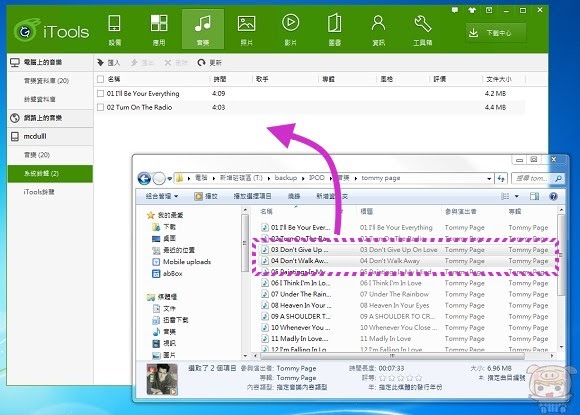
Task: Toggle the select-all checkbox in header
Action: tap(100, 79)
